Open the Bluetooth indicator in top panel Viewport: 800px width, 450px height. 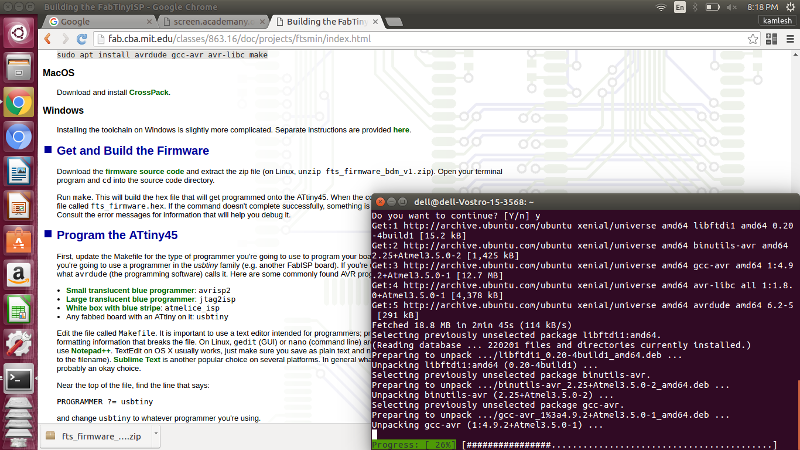tap(695, 7)
